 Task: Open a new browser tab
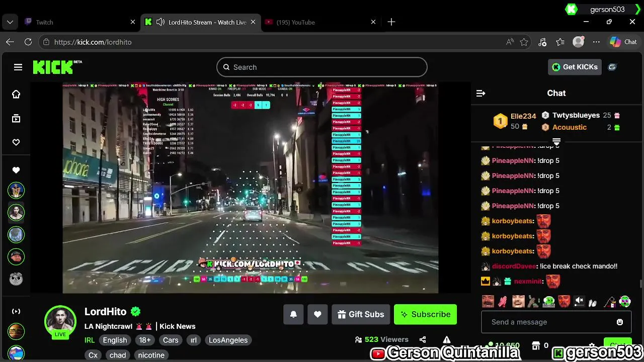[x=391, y=22]
